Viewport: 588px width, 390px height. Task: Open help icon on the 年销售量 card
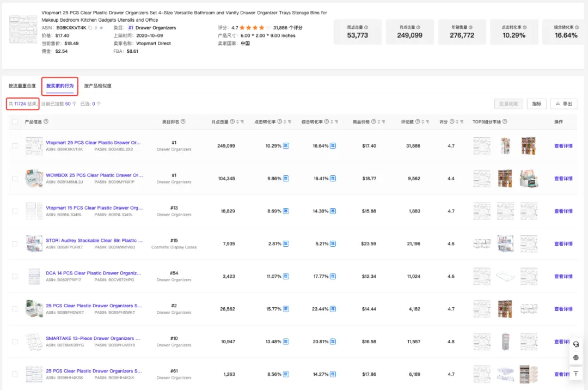coord(470,27)
